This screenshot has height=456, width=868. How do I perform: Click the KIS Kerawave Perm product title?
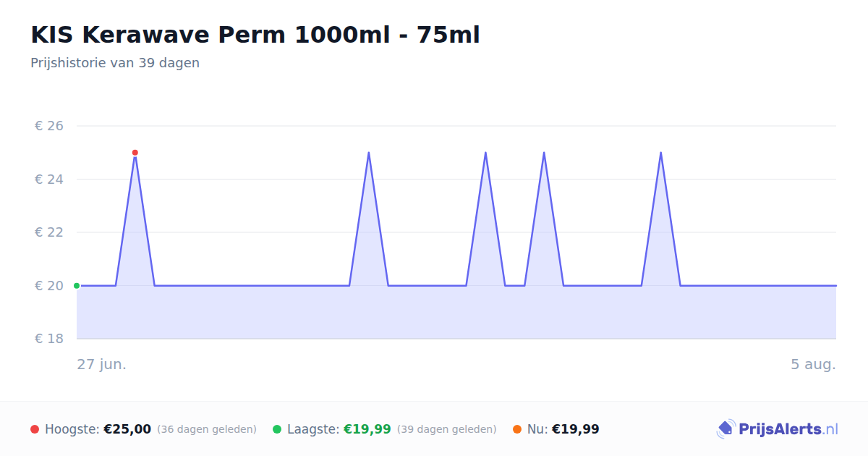click(255, 35)
